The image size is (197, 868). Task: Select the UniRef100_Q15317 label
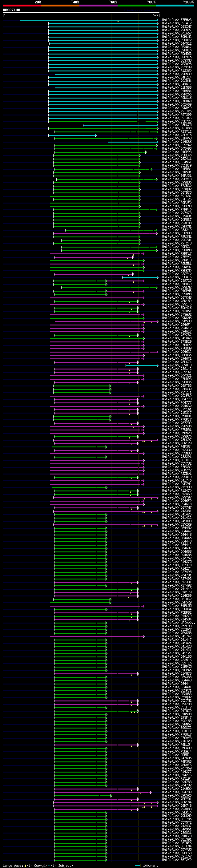click(176, 413)
